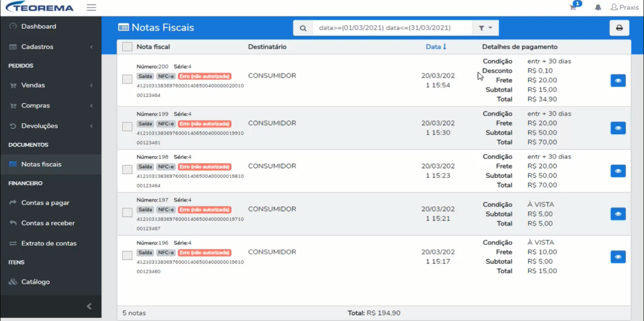Click the print button icon

click(619, 28)
